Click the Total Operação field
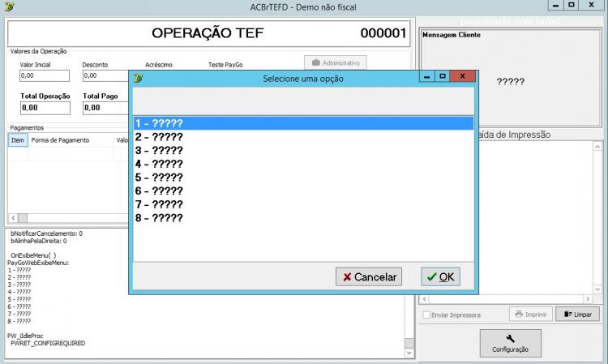 45,108
